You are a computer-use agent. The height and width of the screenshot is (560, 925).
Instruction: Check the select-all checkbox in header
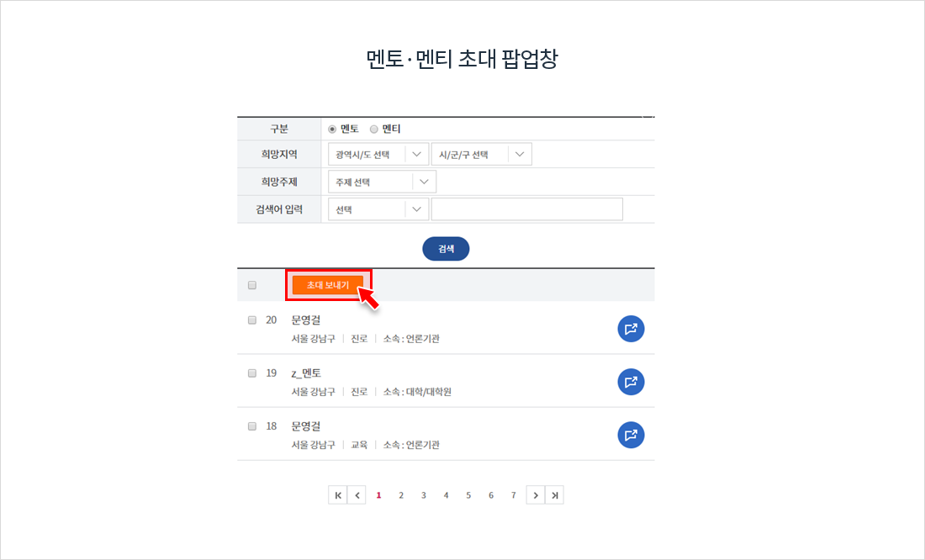coord(252,286)
